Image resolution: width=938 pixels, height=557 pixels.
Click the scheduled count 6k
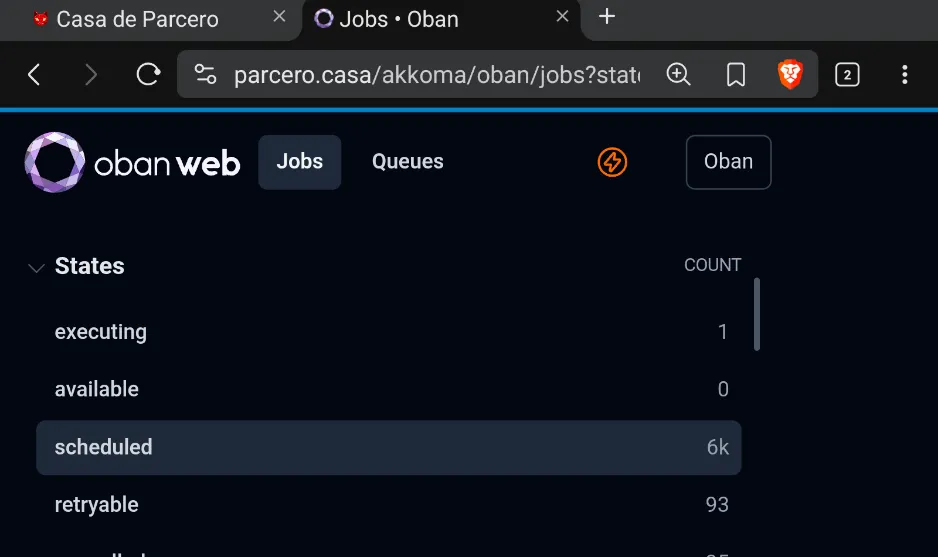717,448
